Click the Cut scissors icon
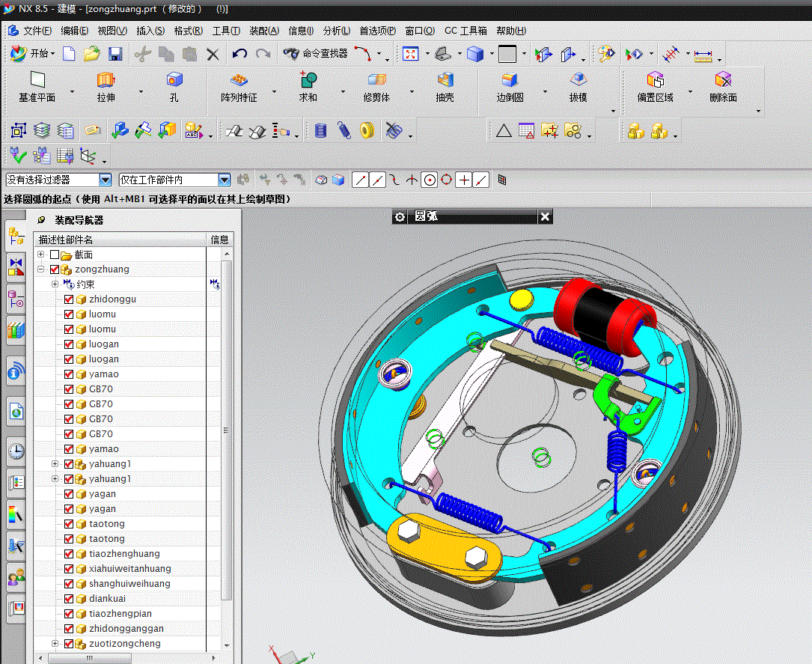 [x=142, y=53]
